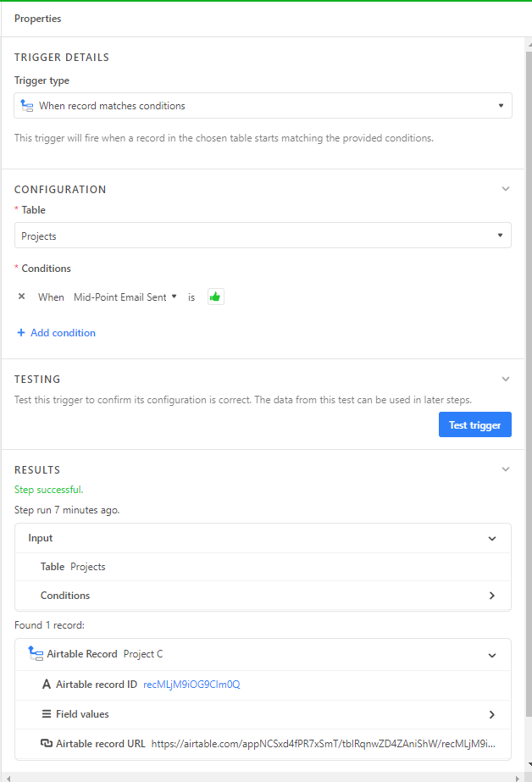Image resolution: width=532 pixels, height=782 pixels.
Task: Collapse the Input results panel
Action: tap(492, 539)
